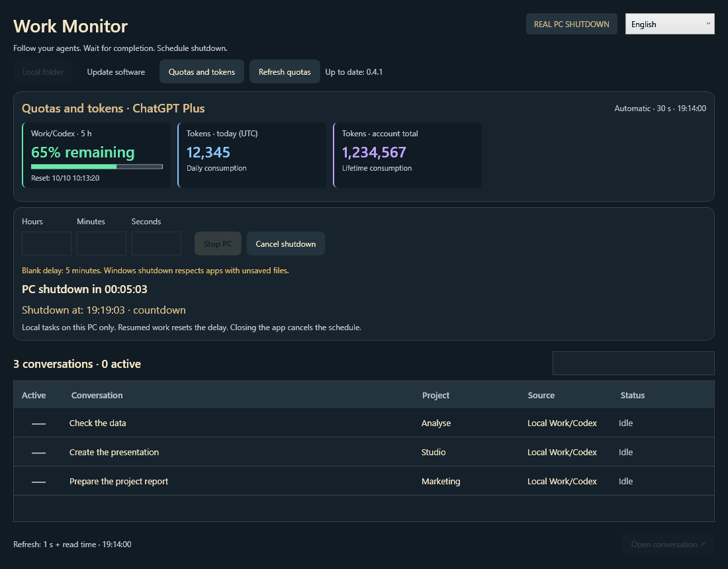Click the 12,345 daily tokens value

208,152
